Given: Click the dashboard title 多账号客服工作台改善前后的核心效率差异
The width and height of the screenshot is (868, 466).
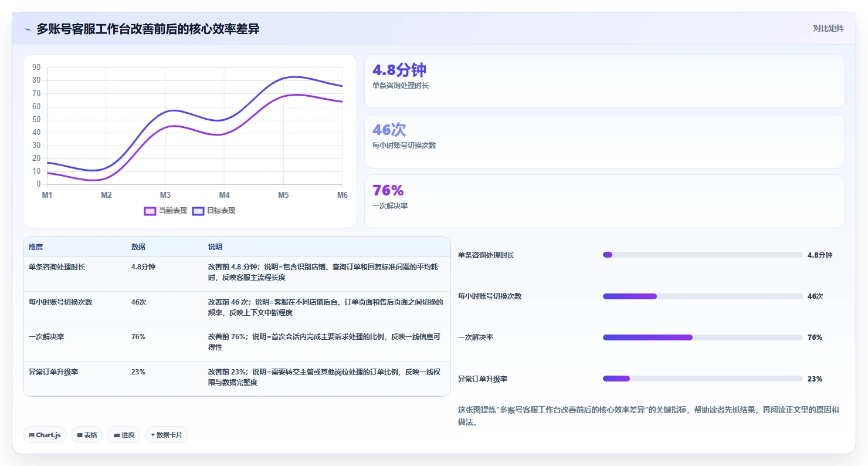Looking at the screenshot, I should point(148,29).
